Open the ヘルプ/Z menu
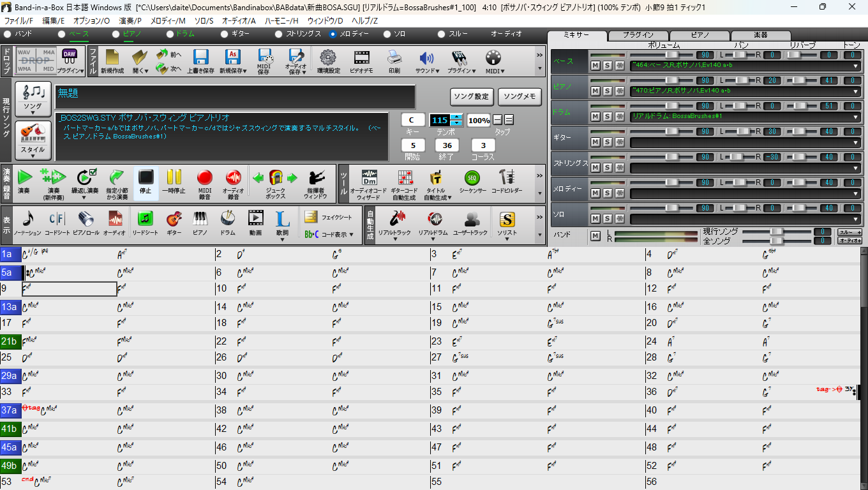 364,21
